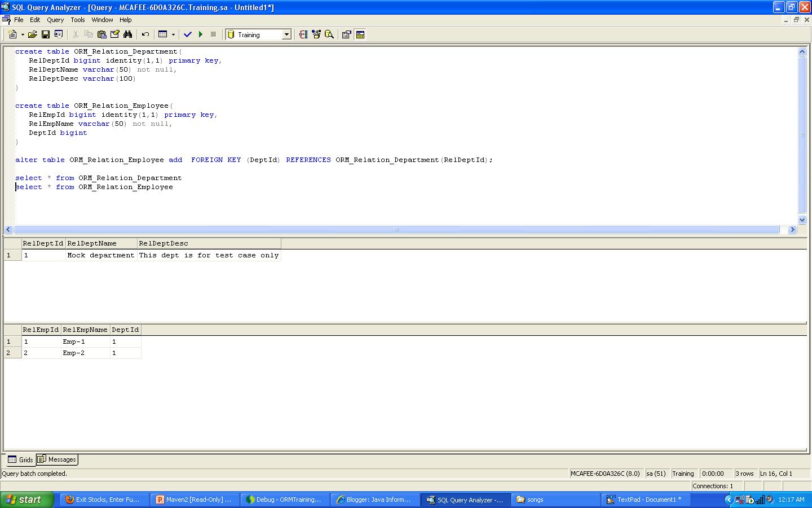Click the Clear Window icon
The width and height of the screenshot is (812, 508).
tap(114, 34)
